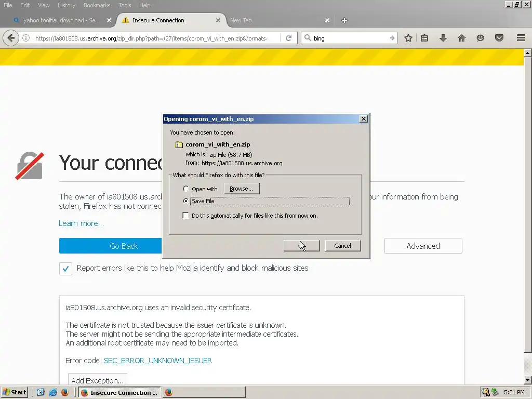Confirm the download dialog's blank OK button

(302, 246)
